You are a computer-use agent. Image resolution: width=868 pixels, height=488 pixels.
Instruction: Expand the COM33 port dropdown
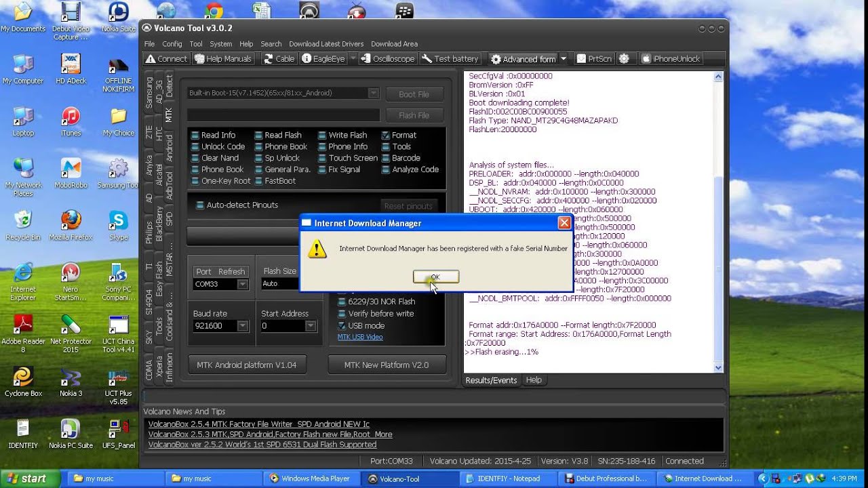tap(242, 284)
